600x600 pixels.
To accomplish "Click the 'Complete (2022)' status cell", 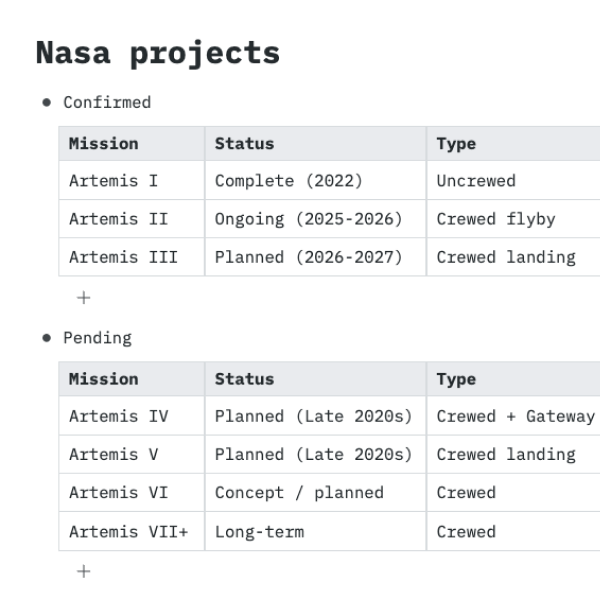I will (316, 180).
